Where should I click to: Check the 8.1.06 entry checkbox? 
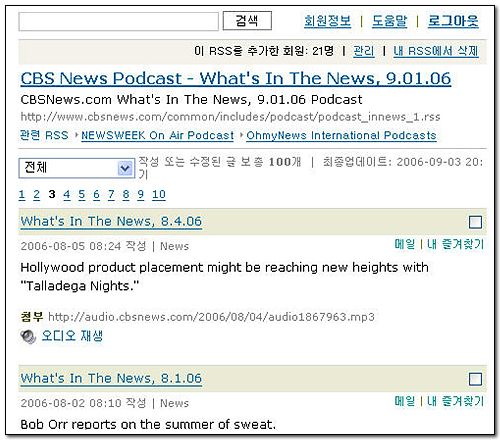475,379
